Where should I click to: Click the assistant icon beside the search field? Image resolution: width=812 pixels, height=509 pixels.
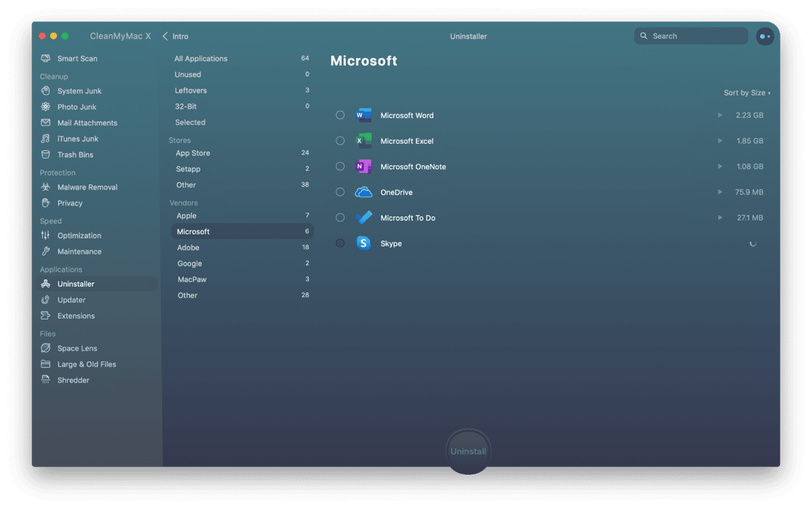click(765, 36)
